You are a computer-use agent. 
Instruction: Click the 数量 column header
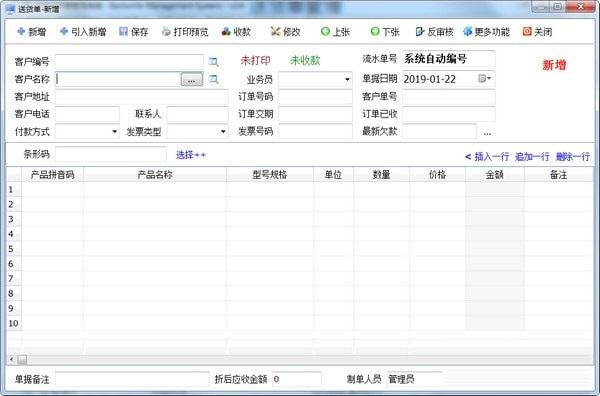tap(382, 175)
